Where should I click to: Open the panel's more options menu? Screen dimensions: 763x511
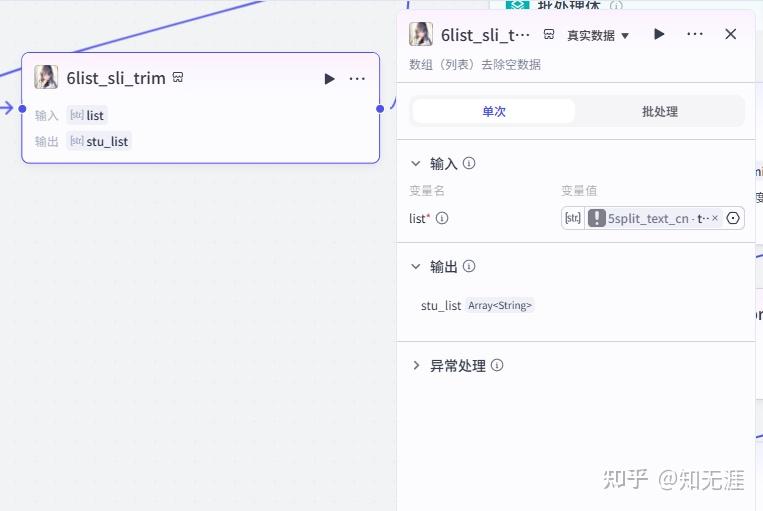694,34
